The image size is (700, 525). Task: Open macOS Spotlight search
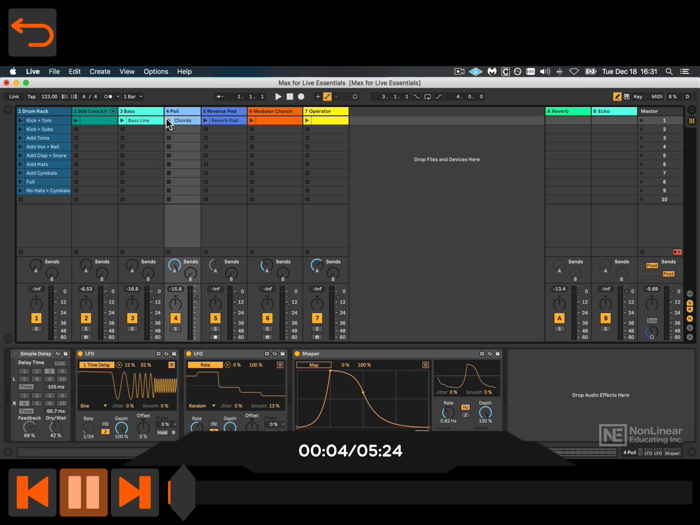[669, 71]
